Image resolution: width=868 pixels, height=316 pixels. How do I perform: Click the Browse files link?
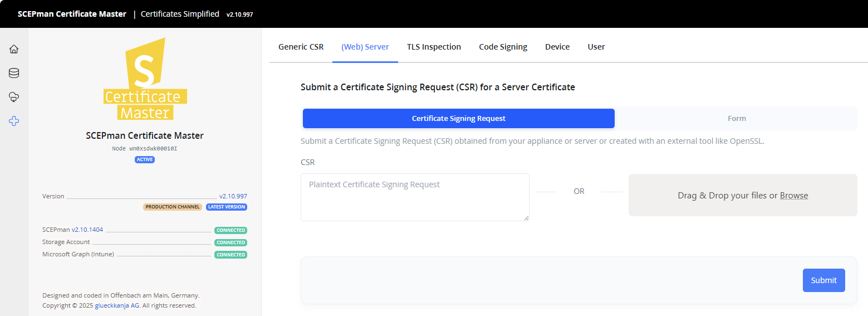794,196
